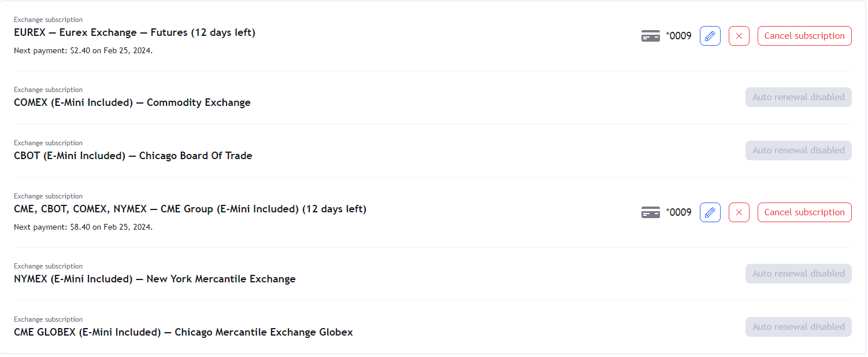
Task: Select the CME GLOBEX subscription title
Action: (x=183, y=332)
